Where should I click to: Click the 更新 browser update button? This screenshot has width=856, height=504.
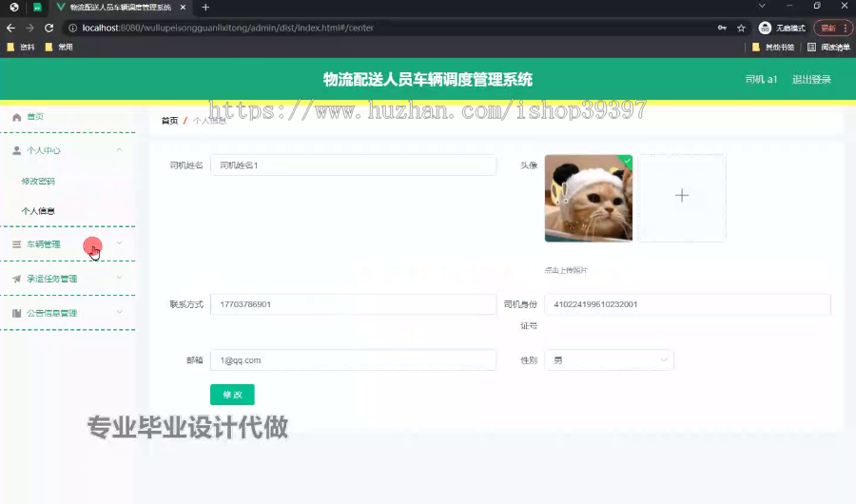click(x=828, y=28)
